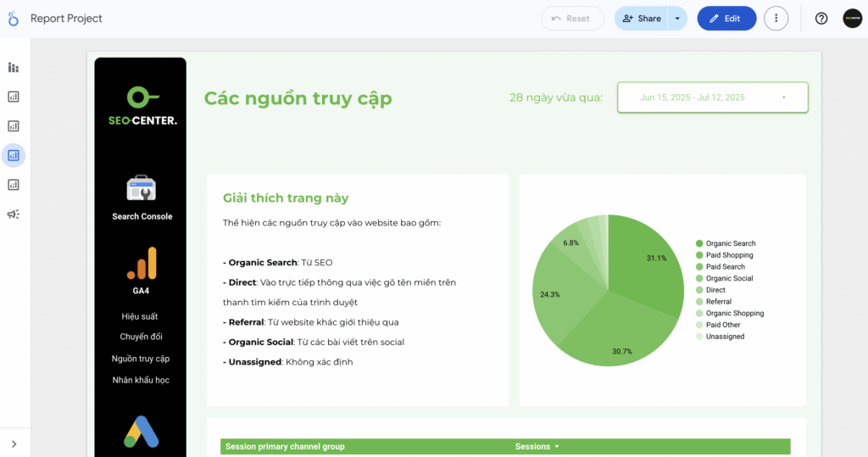Open Nhân khẩu học page link

(141, 380)
